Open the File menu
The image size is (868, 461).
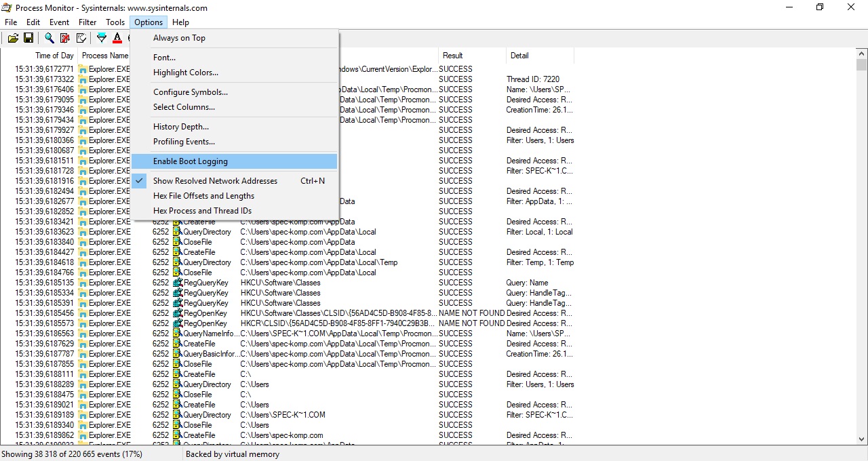[x=11, y=22]
